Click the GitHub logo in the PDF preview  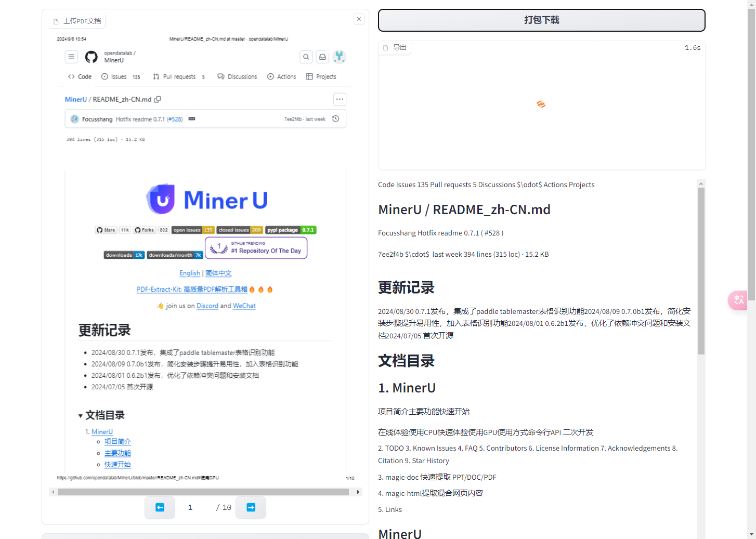91,57
